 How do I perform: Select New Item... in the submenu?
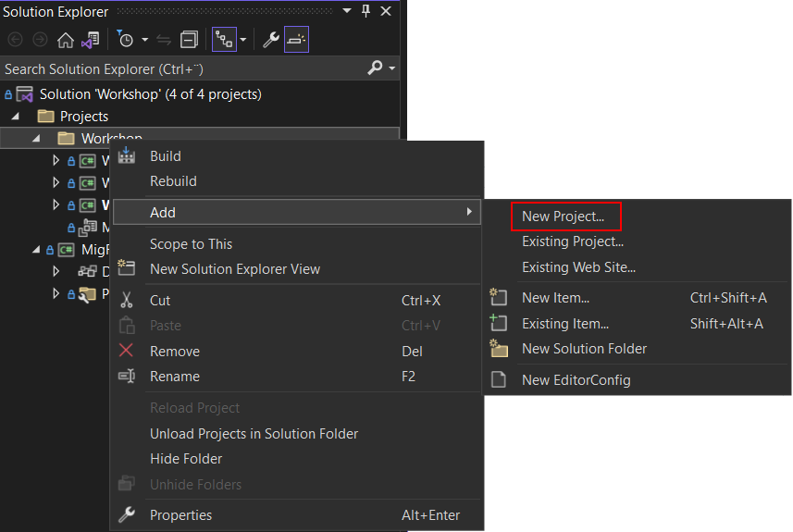638,298
